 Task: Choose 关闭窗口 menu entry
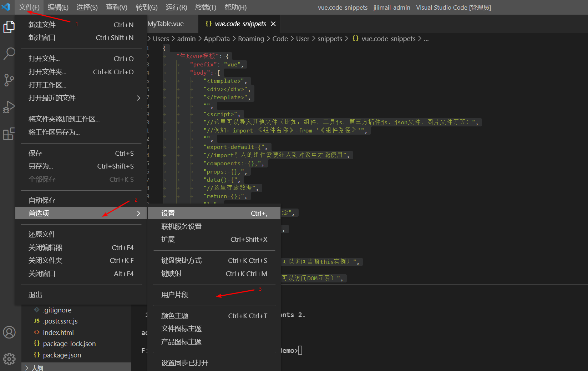(81, 274)
